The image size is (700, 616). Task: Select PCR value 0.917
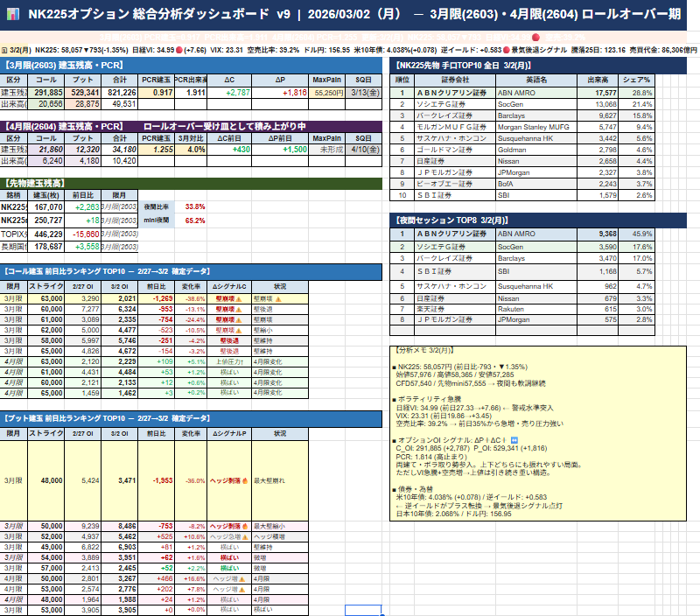tap(157, 93)
